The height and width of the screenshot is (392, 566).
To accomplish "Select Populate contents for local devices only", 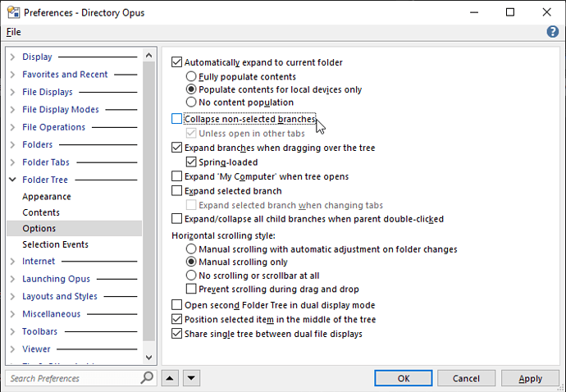I will coord(191,89).
